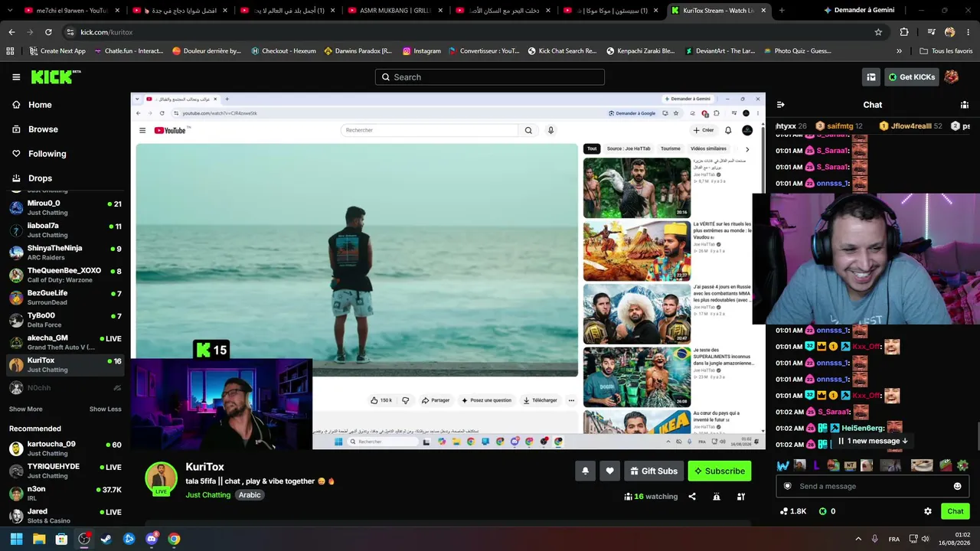Bookmark this page with the star icon
This screenshot has width=980, height=551.
[878, 32]
